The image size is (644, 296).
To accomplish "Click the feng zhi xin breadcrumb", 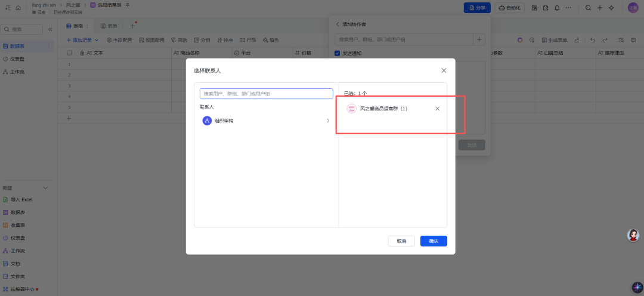I will (44, 5).
